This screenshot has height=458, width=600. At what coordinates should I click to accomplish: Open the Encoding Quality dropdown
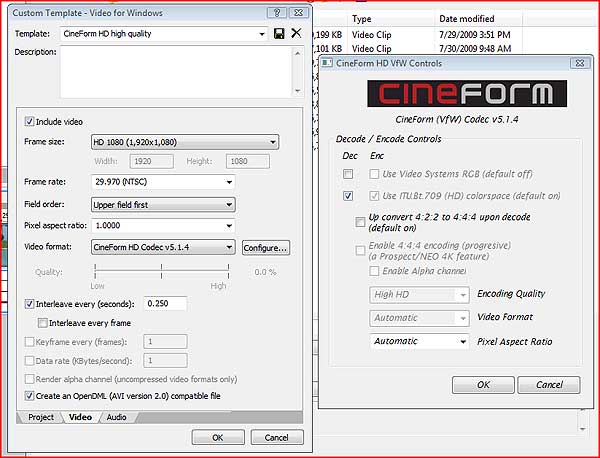(463, 295)
